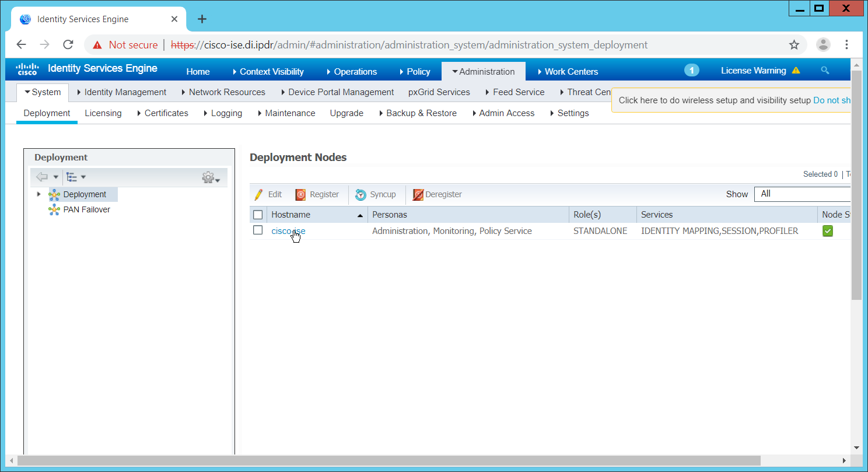Click the License Warning triangle icon
The width and height of the screenshot is (868, 472).
pos(796,71)
